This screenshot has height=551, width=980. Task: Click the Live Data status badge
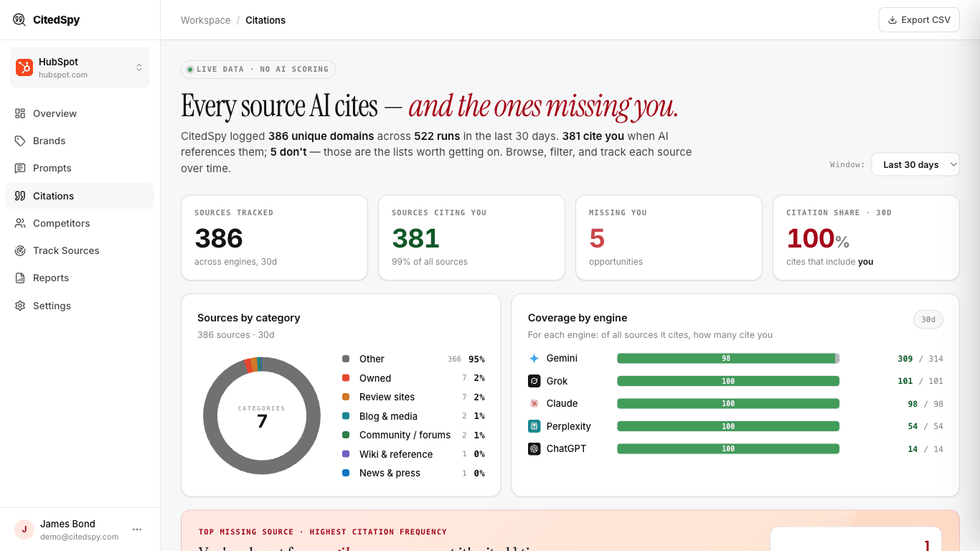tap(258, 70)
